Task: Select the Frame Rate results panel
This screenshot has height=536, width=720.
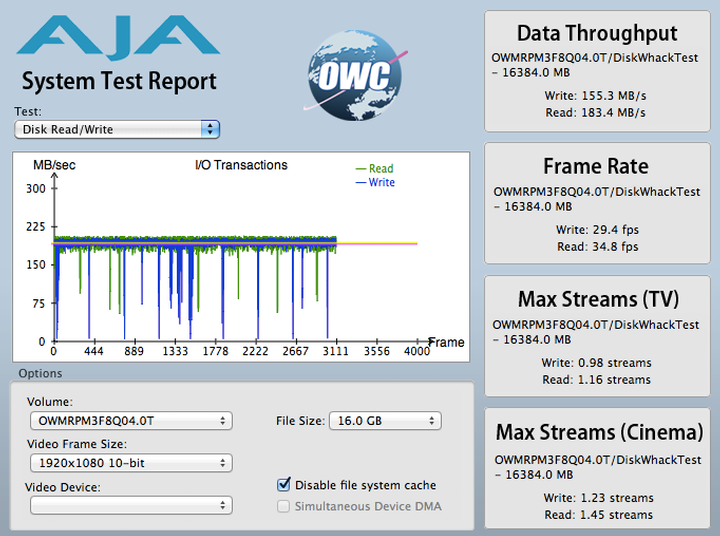Action: pos(598,204)
